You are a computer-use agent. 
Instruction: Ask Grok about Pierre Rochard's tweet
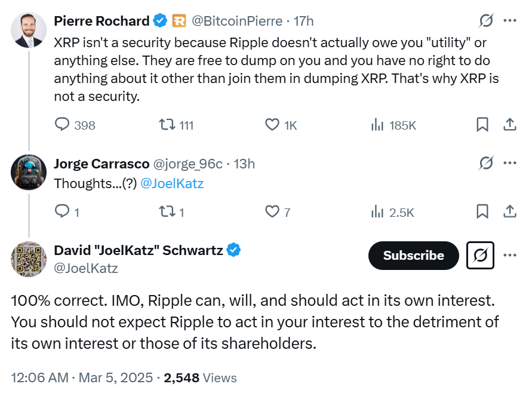[486, 20]
